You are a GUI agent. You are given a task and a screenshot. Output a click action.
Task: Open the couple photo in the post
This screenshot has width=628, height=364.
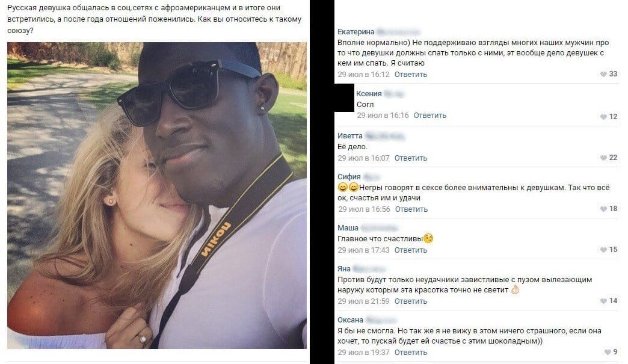(157, 196)
